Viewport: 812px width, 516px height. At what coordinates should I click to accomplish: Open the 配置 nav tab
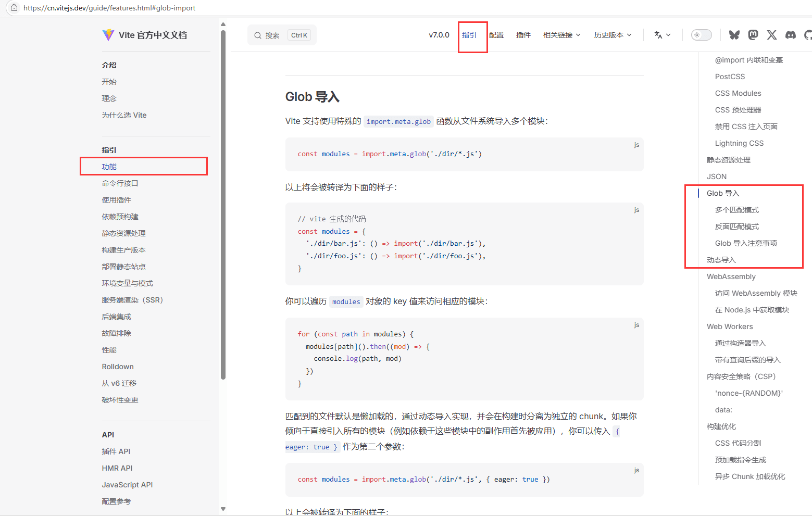pos(496,35)
